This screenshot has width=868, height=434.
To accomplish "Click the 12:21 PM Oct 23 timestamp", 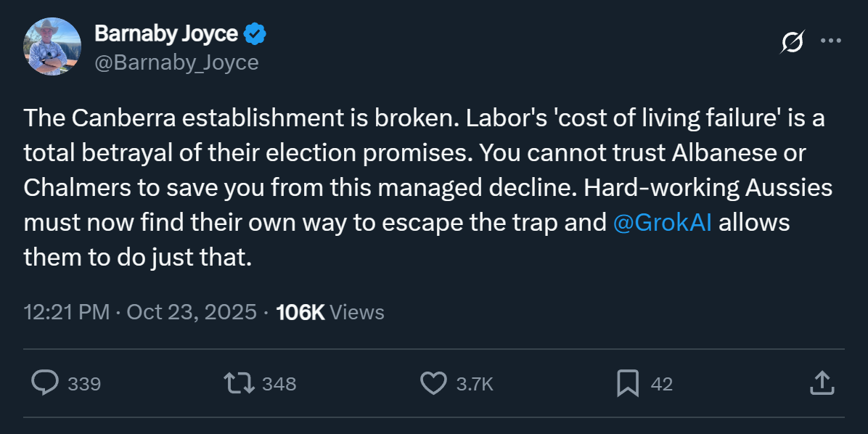I will [140, 312].
